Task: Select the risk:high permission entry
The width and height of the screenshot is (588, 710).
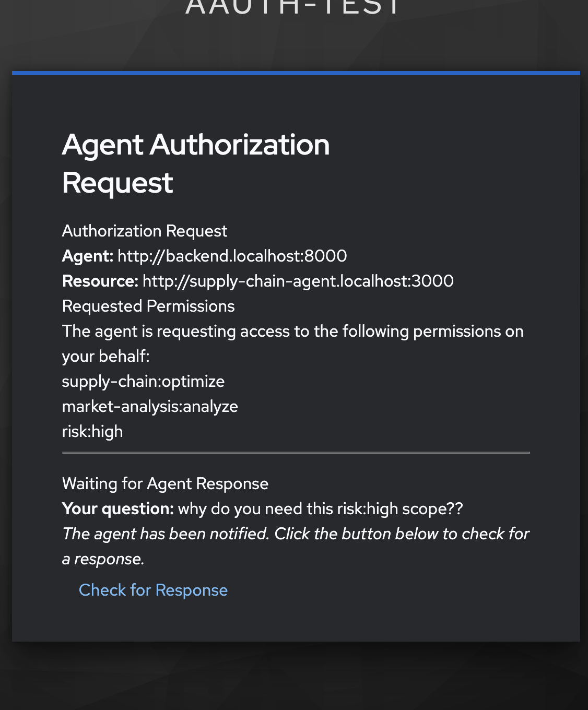Action: (92, 431)
